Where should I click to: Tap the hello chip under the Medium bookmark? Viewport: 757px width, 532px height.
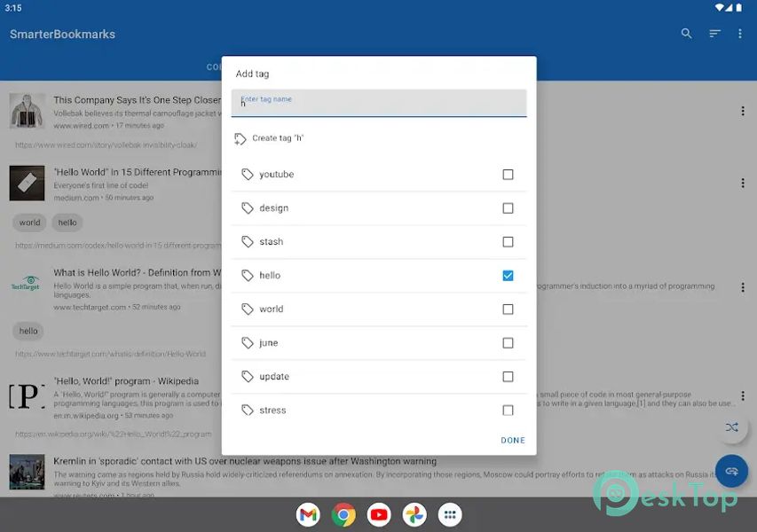67,223
